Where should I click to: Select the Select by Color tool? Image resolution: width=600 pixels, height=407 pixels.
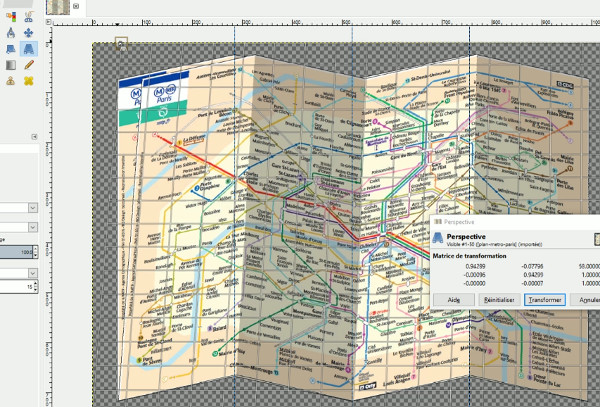11,16
